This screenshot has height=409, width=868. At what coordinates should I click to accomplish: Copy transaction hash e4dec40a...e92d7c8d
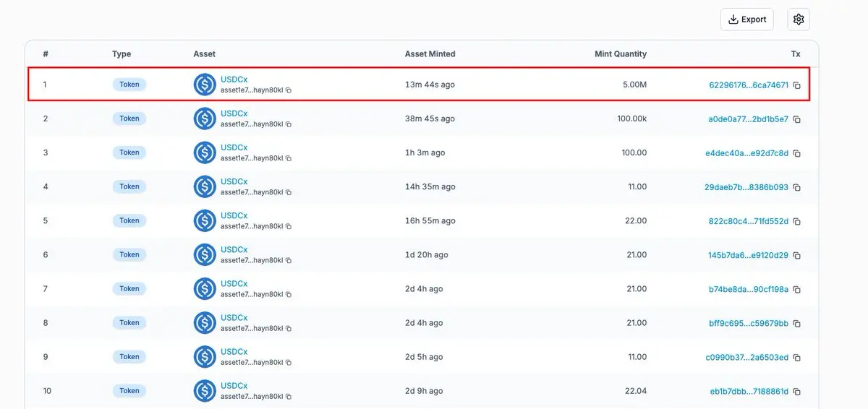(796, 153)
